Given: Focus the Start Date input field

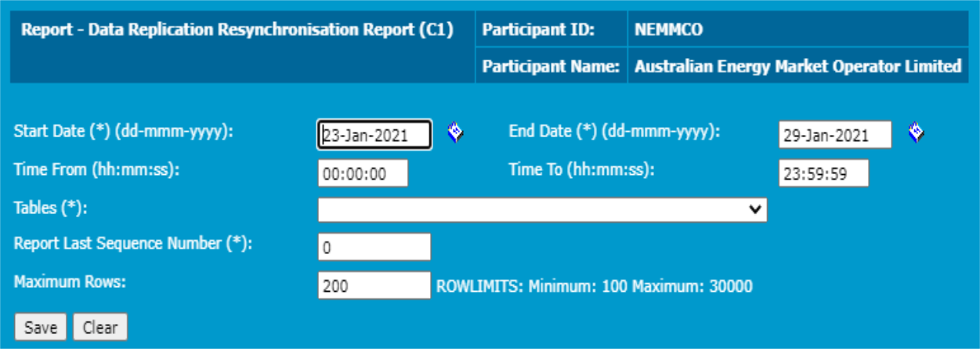Looking at the screenshot, I should [x=374, y=135].
